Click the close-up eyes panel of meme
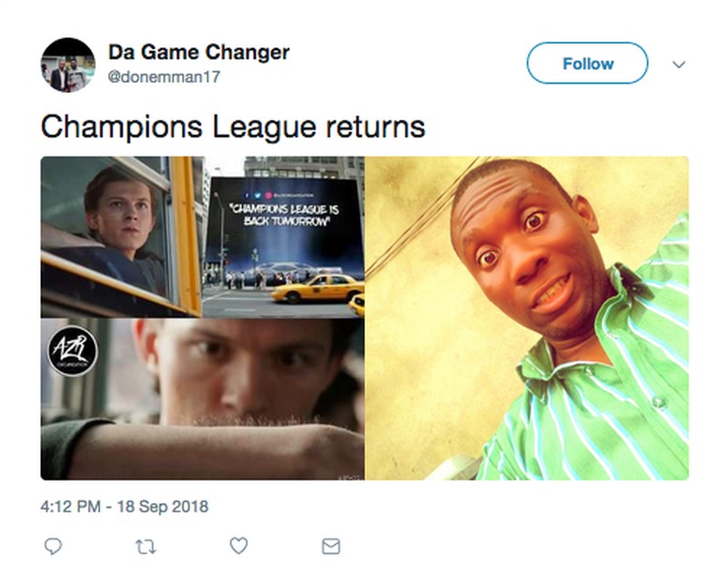The image size is (728, 586). [x=202, y=399]
